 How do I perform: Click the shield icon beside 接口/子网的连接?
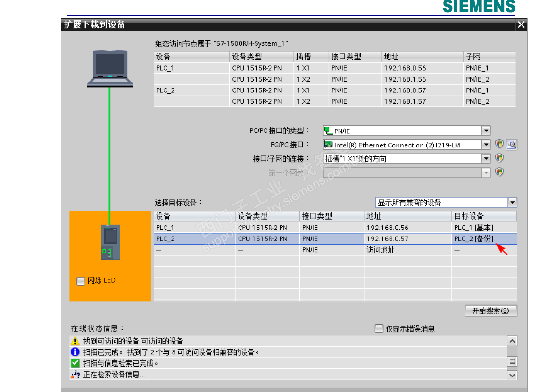[x=499, y=158]
